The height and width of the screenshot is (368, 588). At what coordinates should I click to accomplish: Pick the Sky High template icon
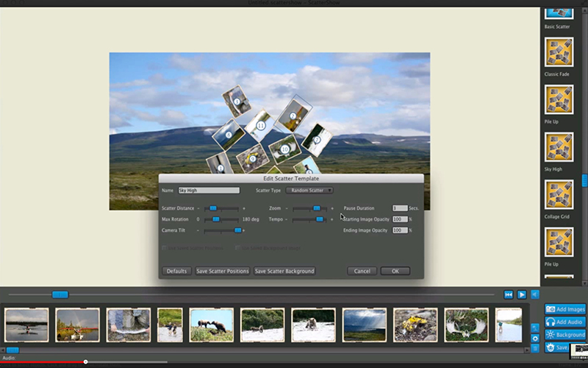559,146
